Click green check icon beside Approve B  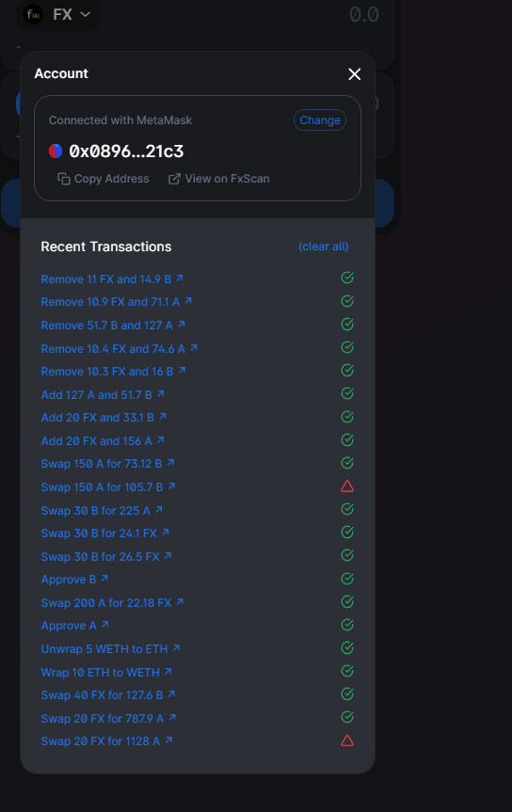(x=347, y=579)
